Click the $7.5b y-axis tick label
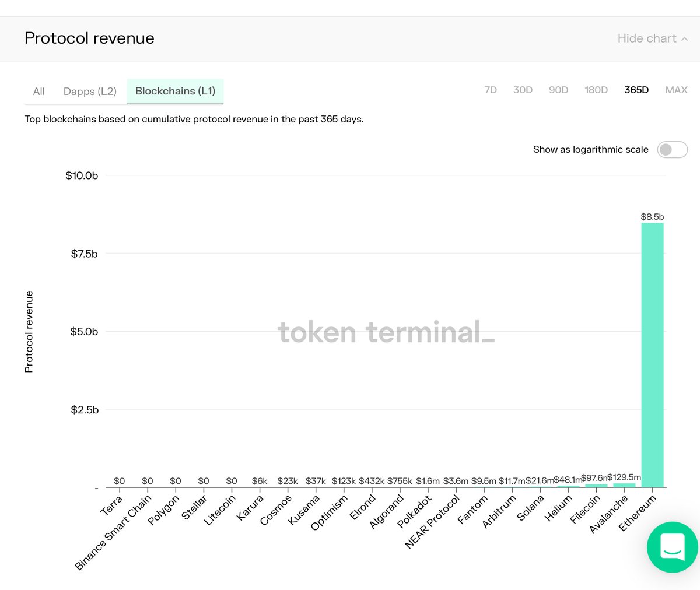 coord(85,254)
